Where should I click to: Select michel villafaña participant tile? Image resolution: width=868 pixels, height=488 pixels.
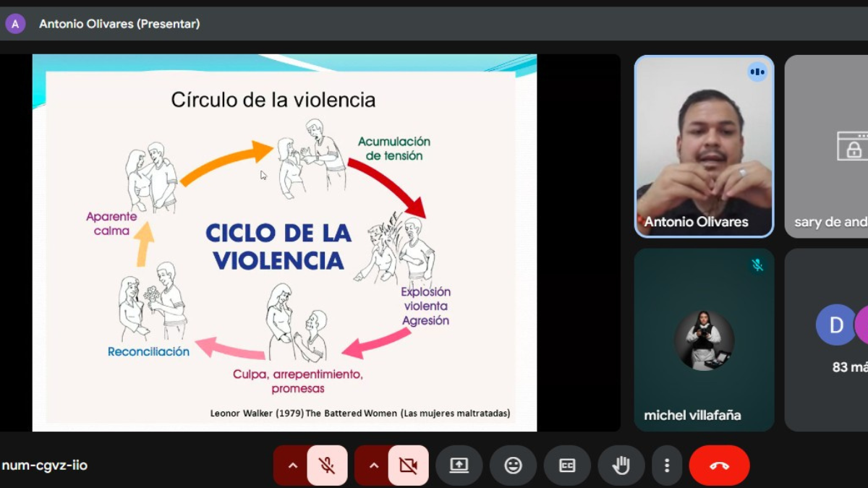704,340
